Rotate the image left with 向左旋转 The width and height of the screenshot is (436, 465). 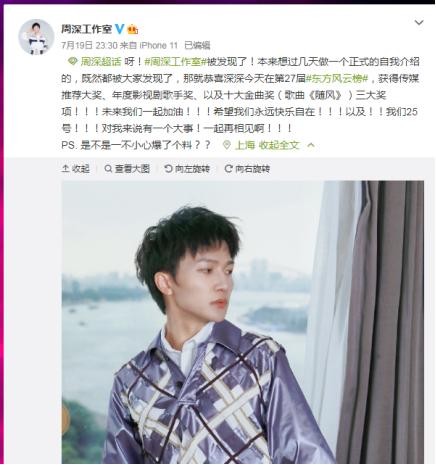(x=187, y=169)
